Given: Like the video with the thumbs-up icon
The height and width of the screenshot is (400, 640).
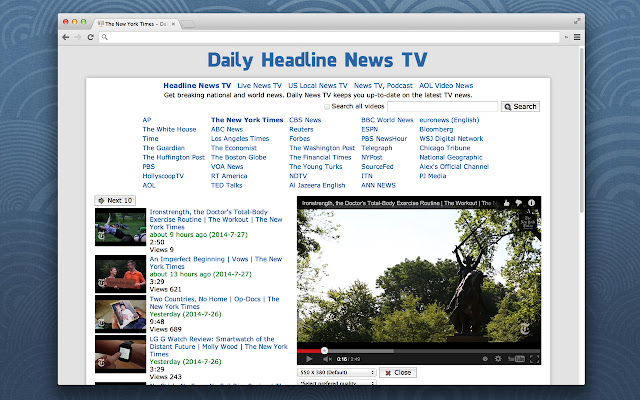Looking at the screenshot, I should point(507,203).
